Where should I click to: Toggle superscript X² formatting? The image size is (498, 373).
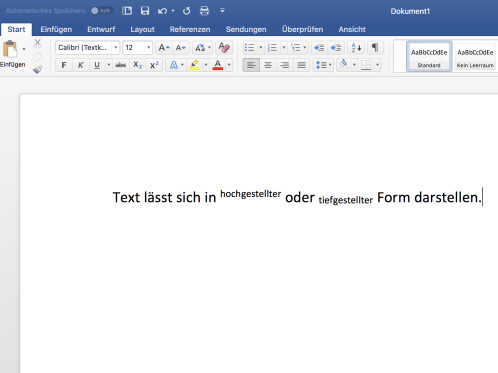click(154, 65)
